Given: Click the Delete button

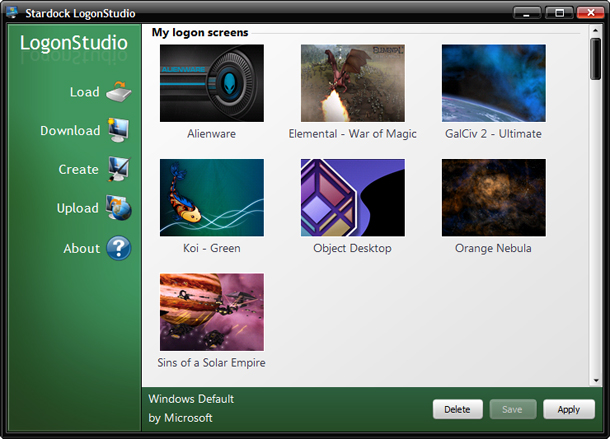Looking at the screenshot, I should pyautogui.click(x=458, y=409).
